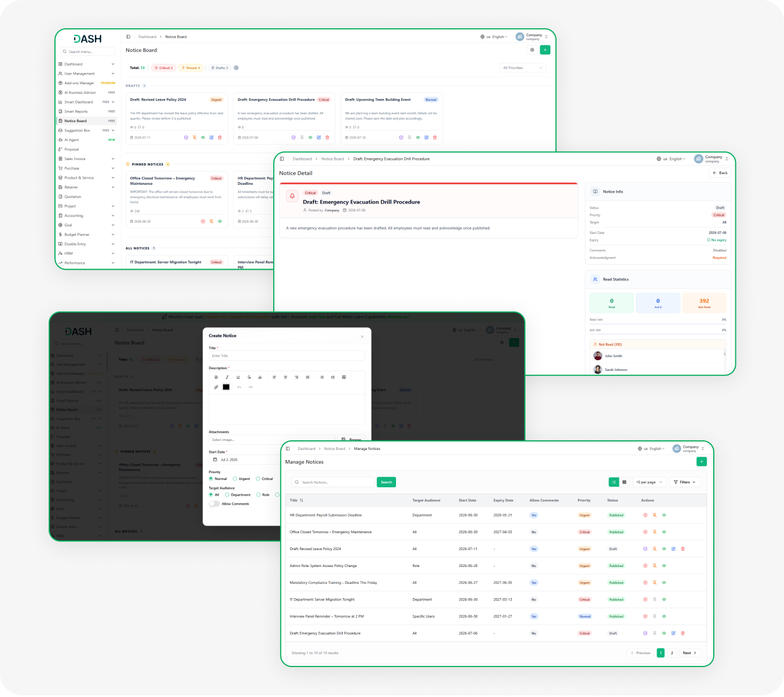Viewport: 784px width, 697px height.
Task: Switch to grid view icon in Manage Notices
Action: click(x=624, y=482)
